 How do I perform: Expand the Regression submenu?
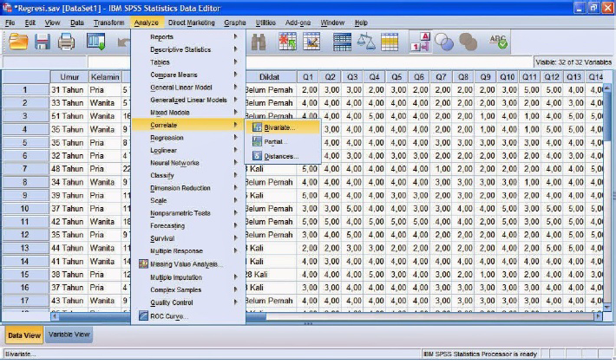pos(167,138)
